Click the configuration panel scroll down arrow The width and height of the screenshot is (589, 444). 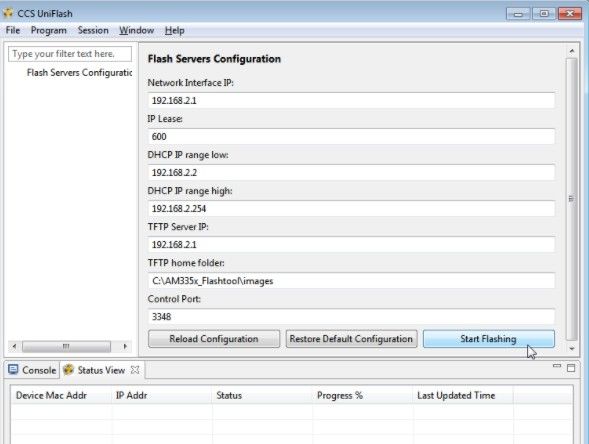click(572, 349)
